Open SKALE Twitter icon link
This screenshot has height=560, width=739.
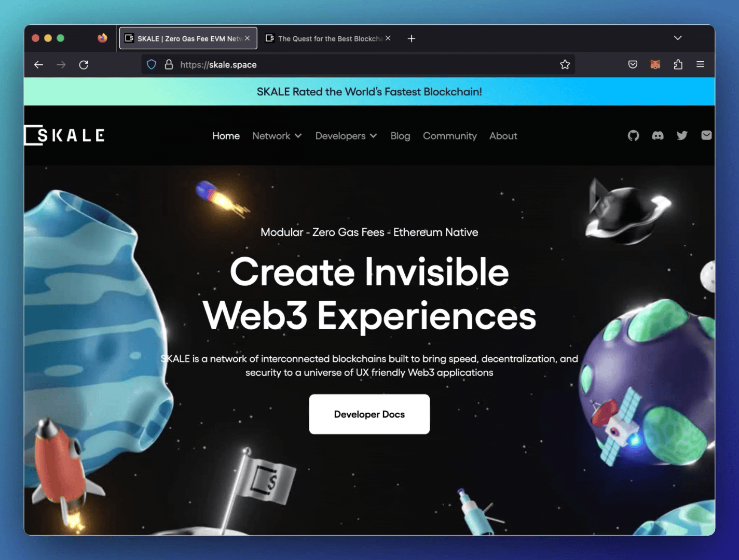click(682, 135)
